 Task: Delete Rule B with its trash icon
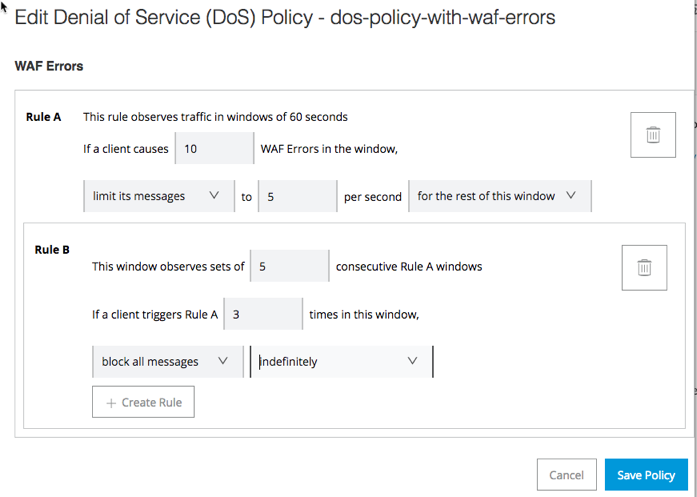click(x=644, y=267)
